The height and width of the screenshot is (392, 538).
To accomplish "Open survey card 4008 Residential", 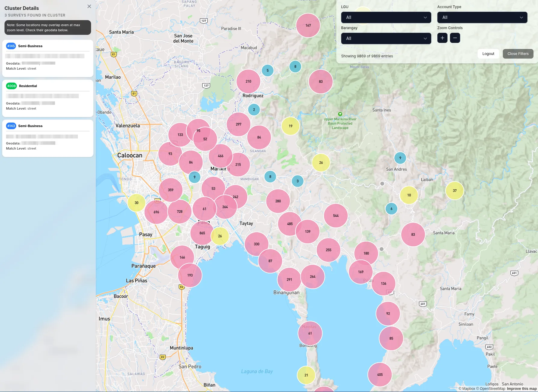I will 48,99.
